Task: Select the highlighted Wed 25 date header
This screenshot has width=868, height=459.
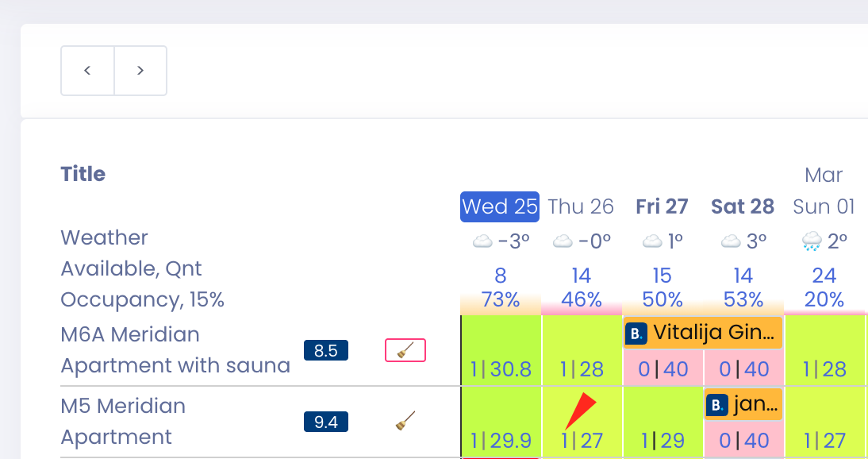Action: tap(499, 206)
